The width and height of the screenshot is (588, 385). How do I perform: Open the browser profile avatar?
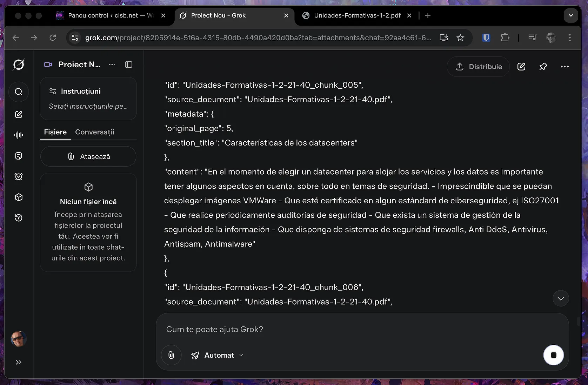tap(551, 38)
